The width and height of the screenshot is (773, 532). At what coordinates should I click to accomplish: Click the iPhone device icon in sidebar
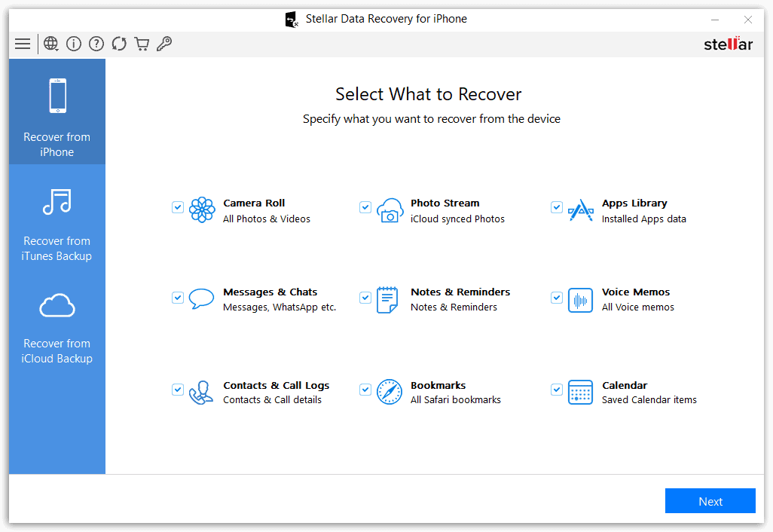click(58, 96)
